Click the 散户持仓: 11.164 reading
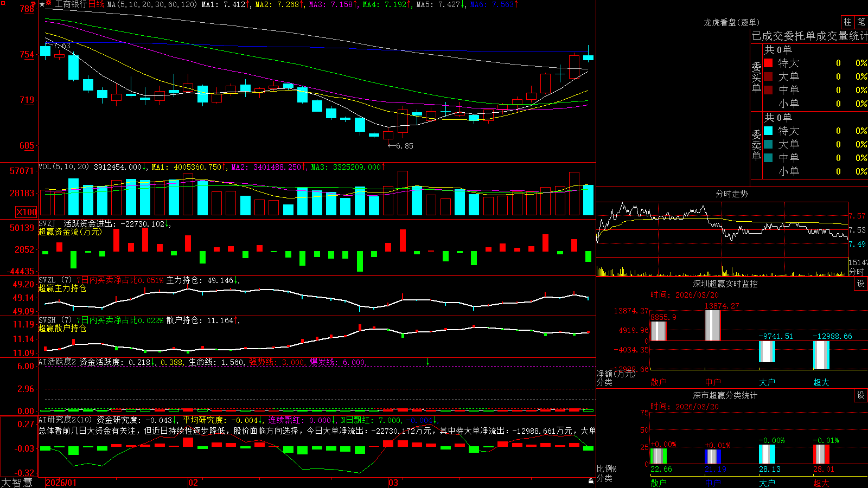The height and width of the screenshot is (488, 868). (x=203, y=320)
